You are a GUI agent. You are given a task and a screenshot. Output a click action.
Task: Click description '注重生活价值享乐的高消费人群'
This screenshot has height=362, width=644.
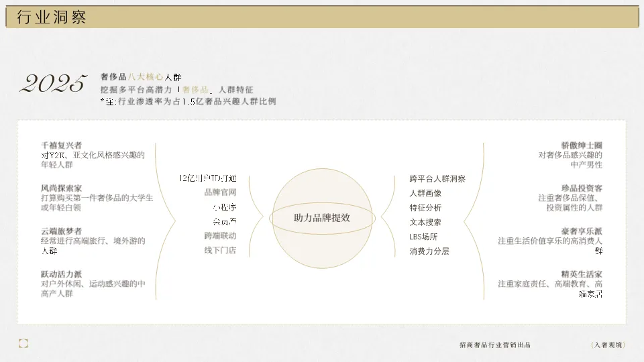coord(550,245)
